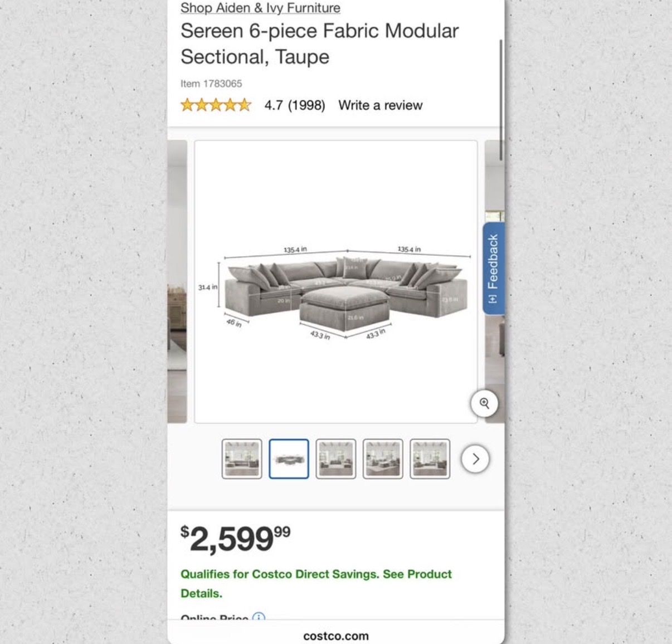Select the first sectional thumbnail
This screenshot has height=644, width=672.
point(242,459)
